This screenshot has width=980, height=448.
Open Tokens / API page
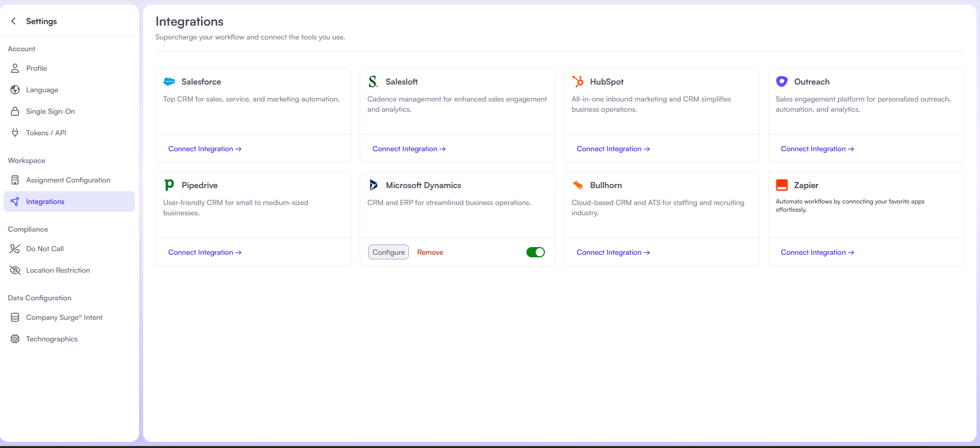click(46, 133)
